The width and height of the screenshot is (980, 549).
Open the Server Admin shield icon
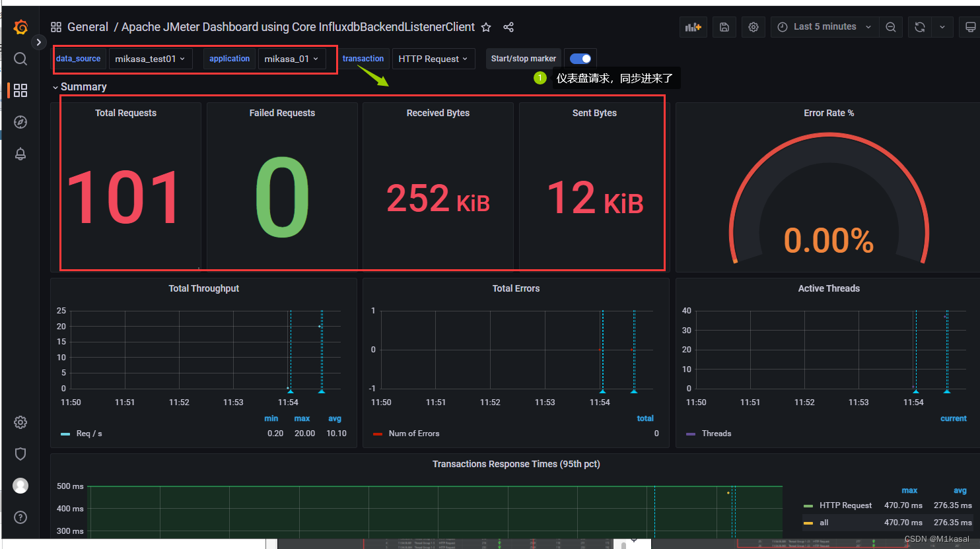click(x=20, y=454)
